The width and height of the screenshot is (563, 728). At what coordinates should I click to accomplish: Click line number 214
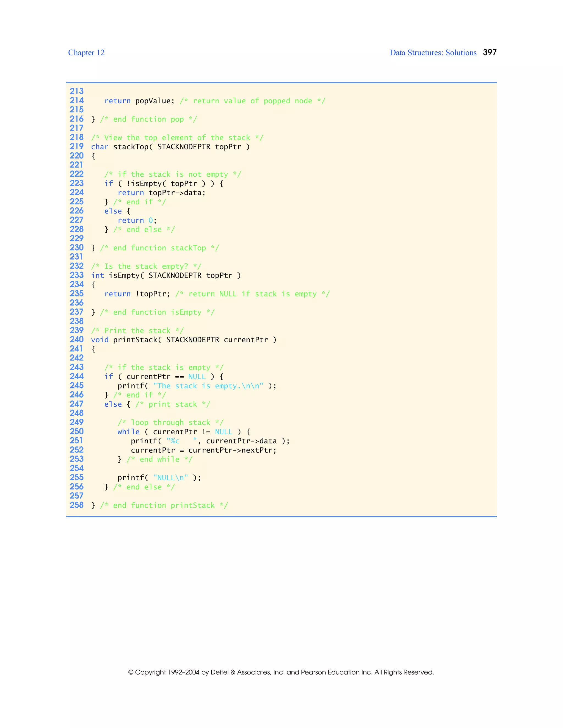(77, 100)
